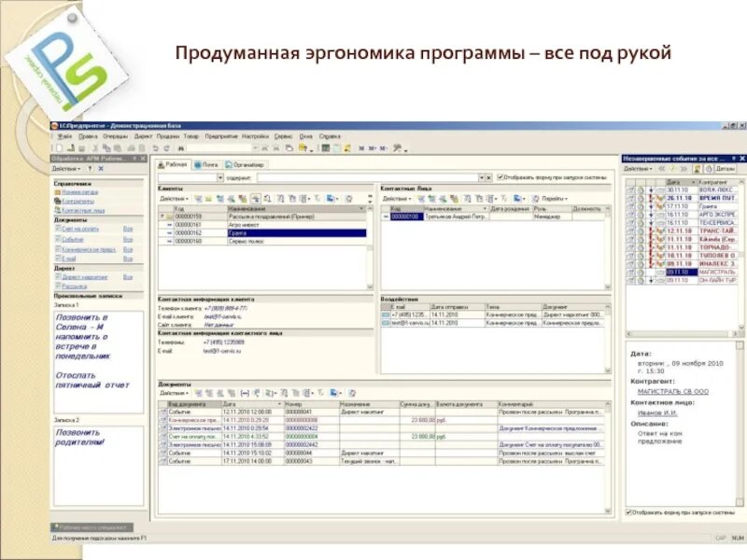Expand the folder row 000000159

162,217
